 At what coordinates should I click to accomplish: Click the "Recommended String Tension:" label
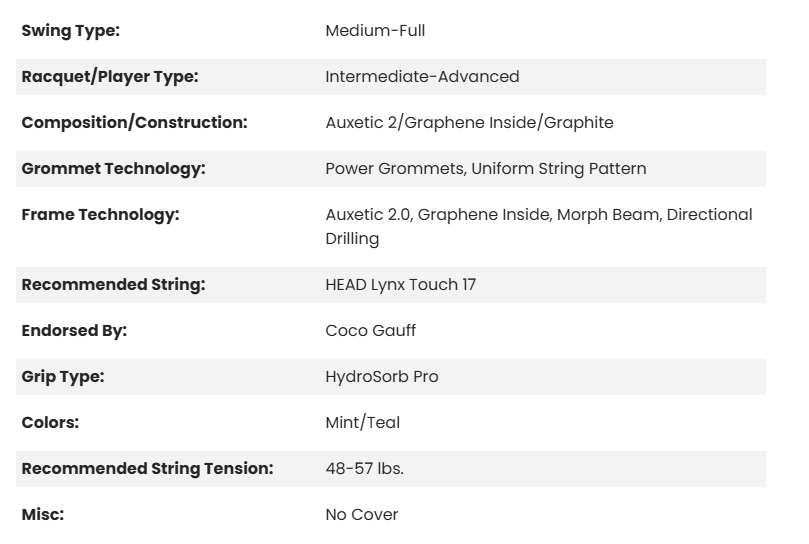point(147,469)
